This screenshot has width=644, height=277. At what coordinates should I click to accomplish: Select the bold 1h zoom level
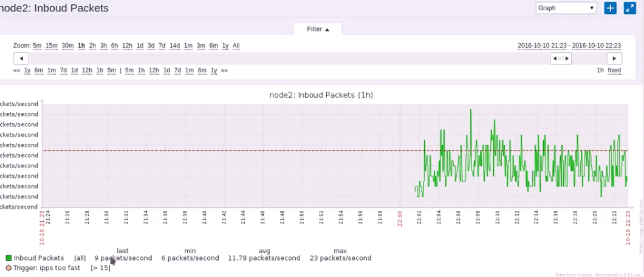point(81,46)
